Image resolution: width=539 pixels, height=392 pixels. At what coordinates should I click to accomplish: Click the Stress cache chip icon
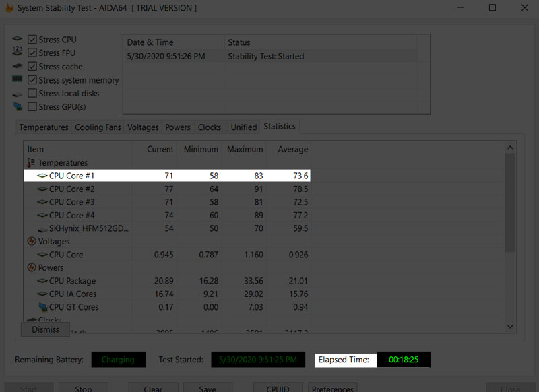[18, 66]
